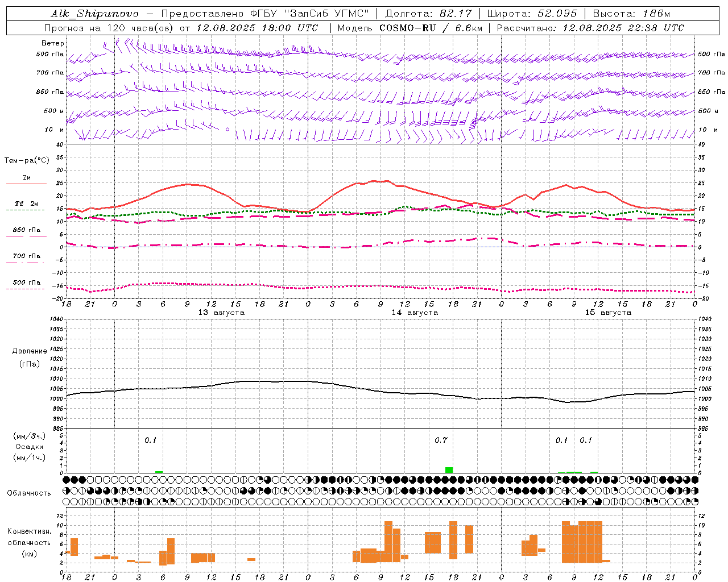Screen dimensions: 728x582
Task: Click the green precipitation bar under 0.7
Action: 449,470
